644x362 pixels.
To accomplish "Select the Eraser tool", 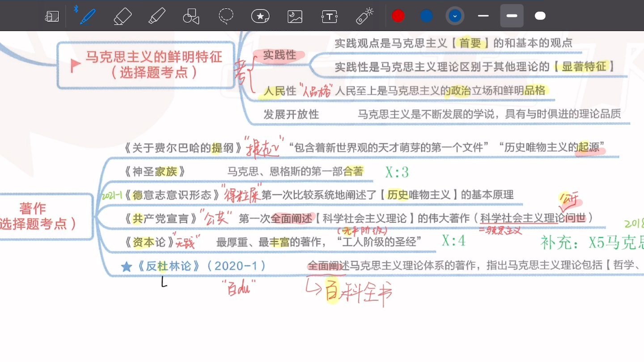I will point(123,17).
